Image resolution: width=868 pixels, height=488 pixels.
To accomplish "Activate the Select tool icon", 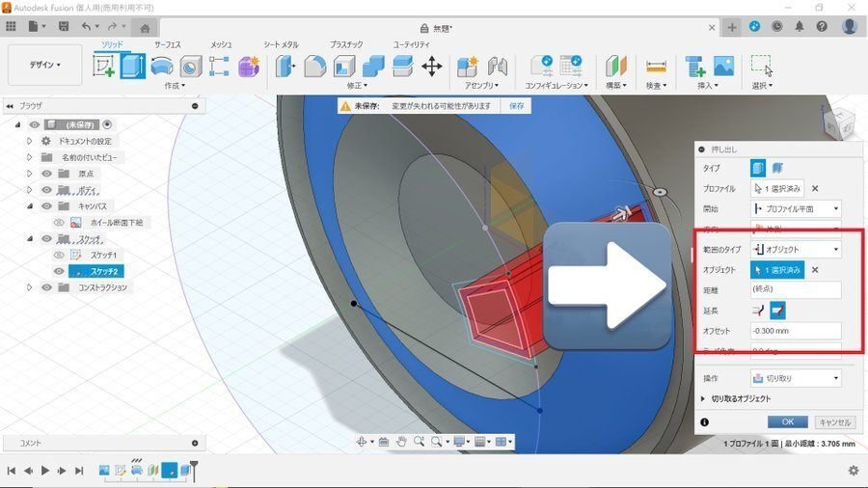I will [x=762, y=66].
